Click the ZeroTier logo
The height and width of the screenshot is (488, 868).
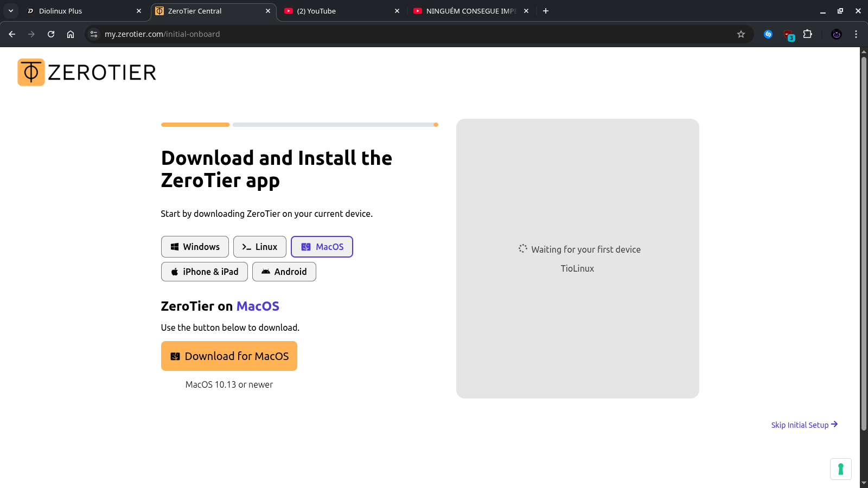point(87,72)
